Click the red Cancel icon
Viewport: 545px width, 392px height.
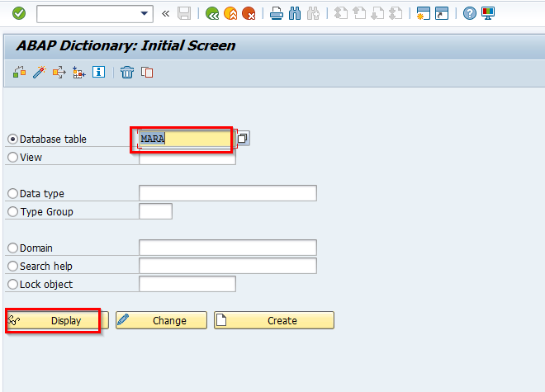tap(249, 13)
